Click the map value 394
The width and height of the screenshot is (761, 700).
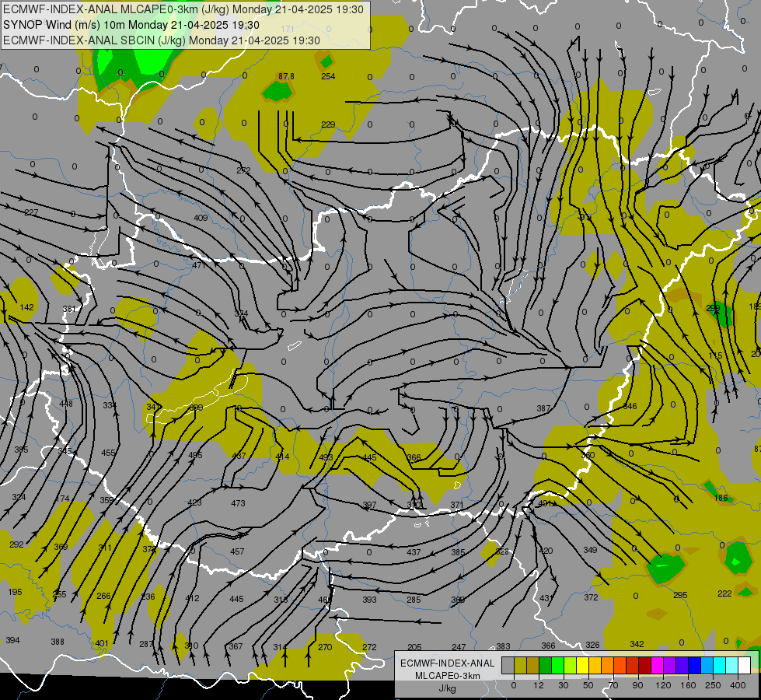click(x=12, y=640)
